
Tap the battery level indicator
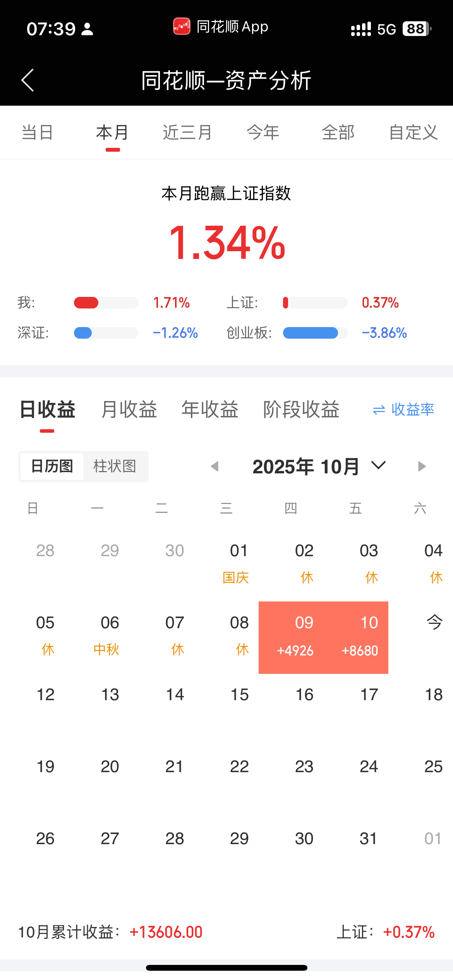[x=417, y=29]
